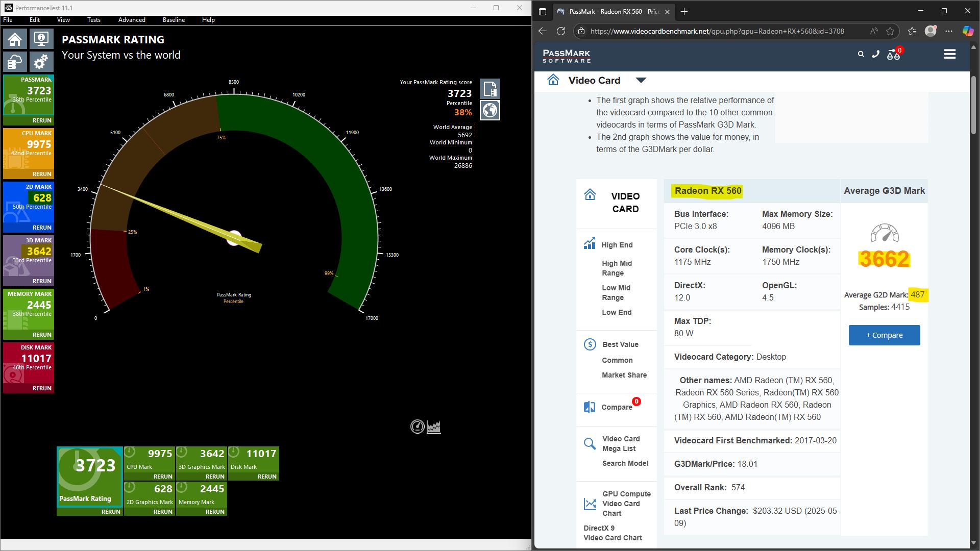The image size is (980, 551).
Task: Open the Common video cards link
Action: [x=617, y=360]
